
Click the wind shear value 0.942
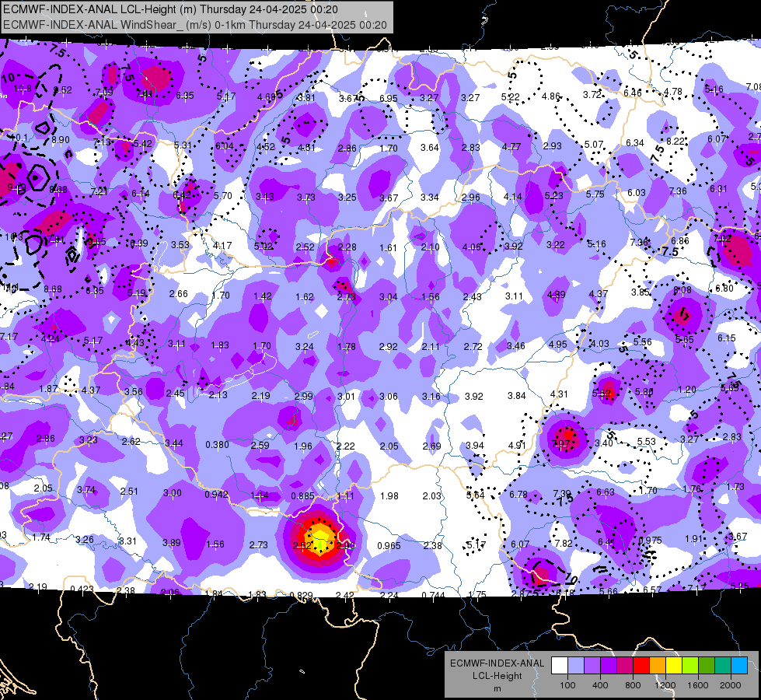pos(216,495)
